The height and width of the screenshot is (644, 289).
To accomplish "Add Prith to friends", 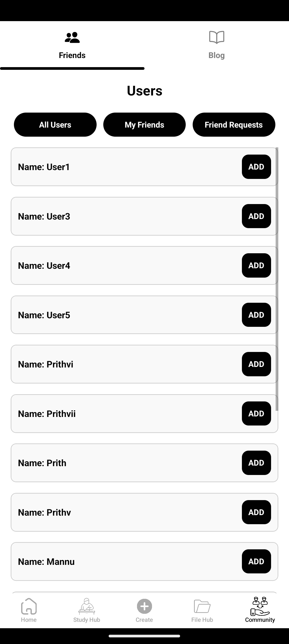I will (256, 463).
